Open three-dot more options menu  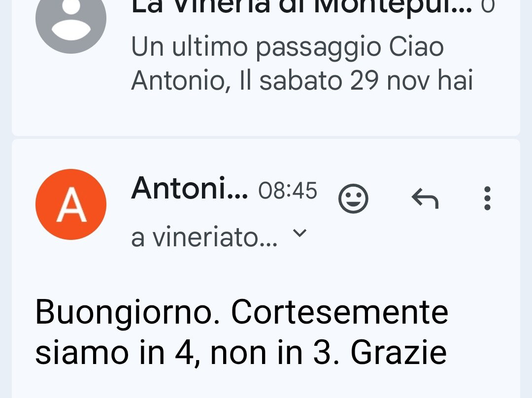coord(487,199)
